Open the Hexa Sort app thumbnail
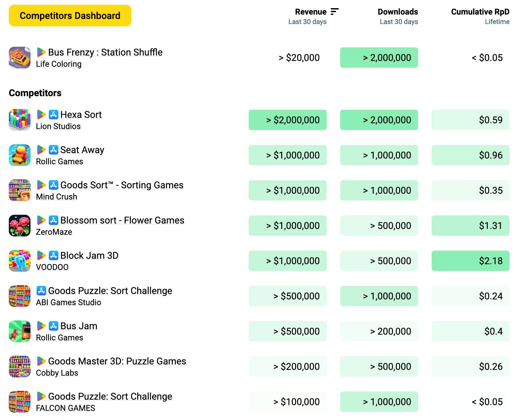The image size is (515, 420). click(20, 120)
